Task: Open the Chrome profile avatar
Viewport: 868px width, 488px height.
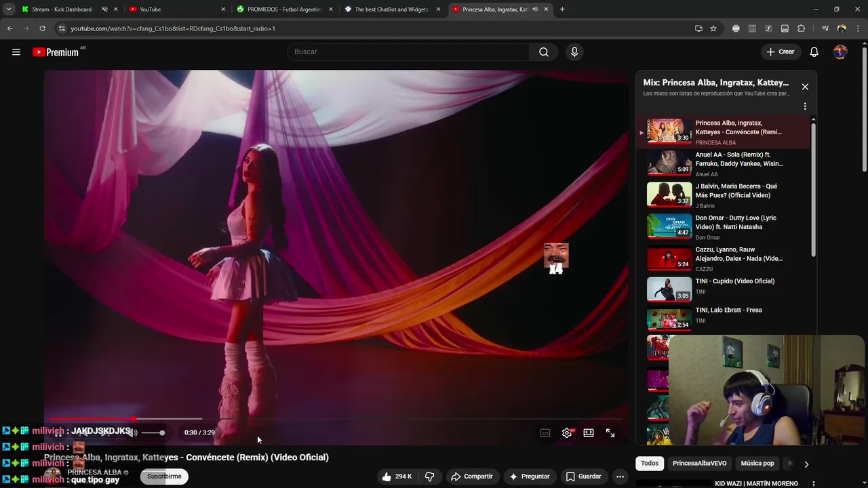Action: (x=842, y=28)
